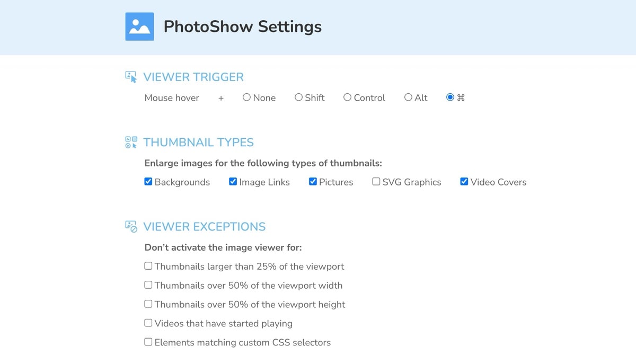Click the Thumbnail Types section icon
The height and width of the screenshot is (364, 636).
(x=131, y=142)
